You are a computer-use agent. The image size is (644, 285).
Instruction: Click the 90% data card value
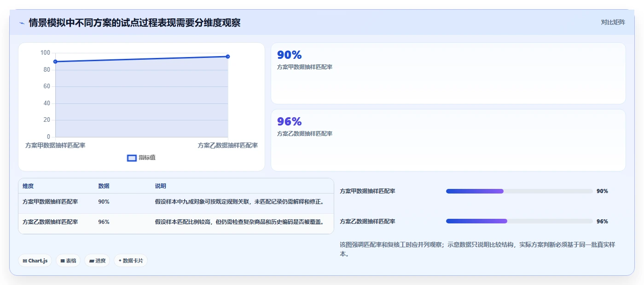click(289, 55)
